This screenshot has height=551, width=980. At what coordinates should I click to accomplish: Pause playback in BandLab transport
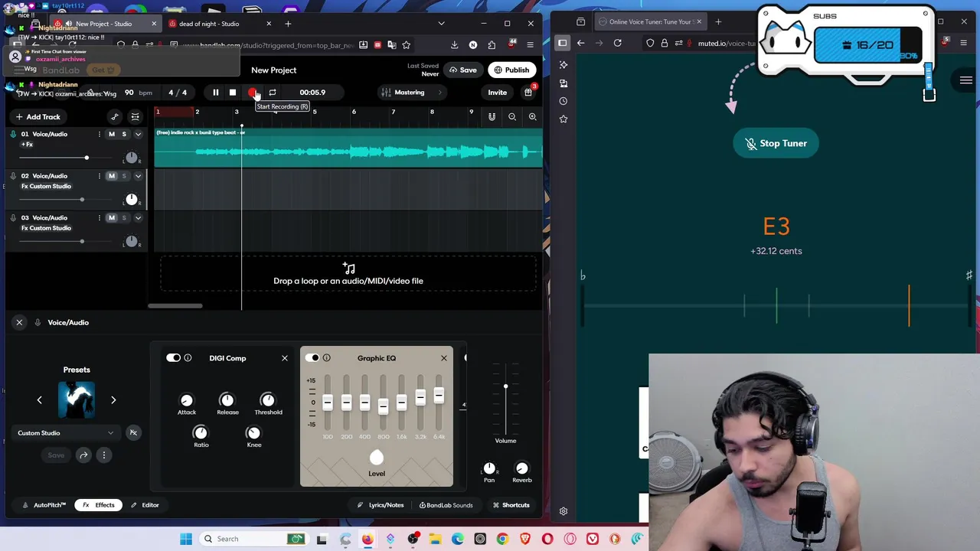215,93
